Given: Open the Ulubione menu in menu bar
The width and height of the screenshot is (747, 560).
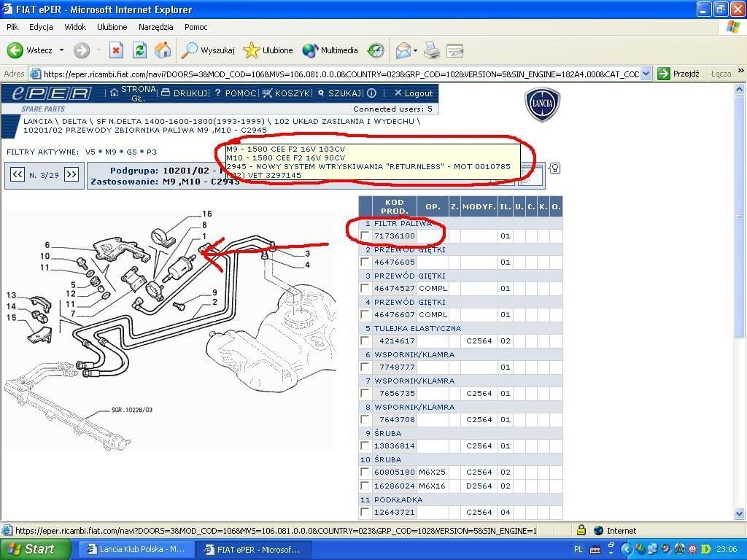Looking at the screenshot, I should click(112, 27).
